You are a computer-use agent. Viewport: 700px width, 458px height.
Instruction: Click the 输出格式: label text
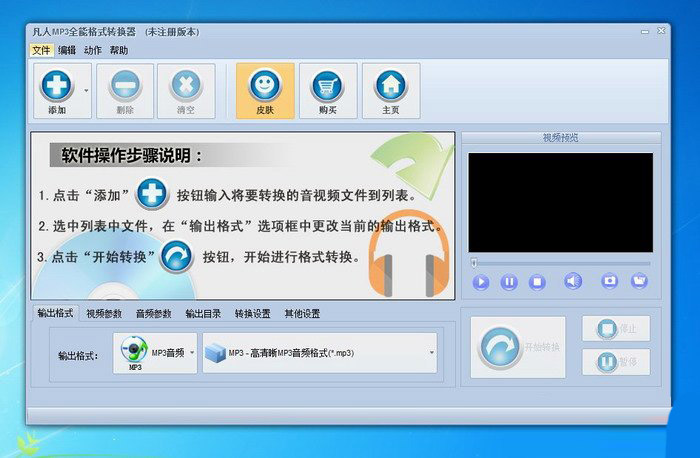click(78, 356)
